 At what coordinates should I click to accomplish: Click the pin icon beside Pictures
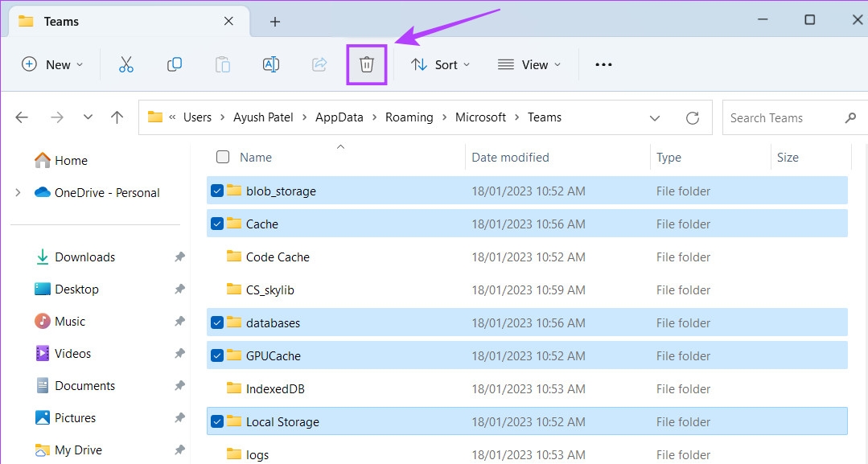179,417
